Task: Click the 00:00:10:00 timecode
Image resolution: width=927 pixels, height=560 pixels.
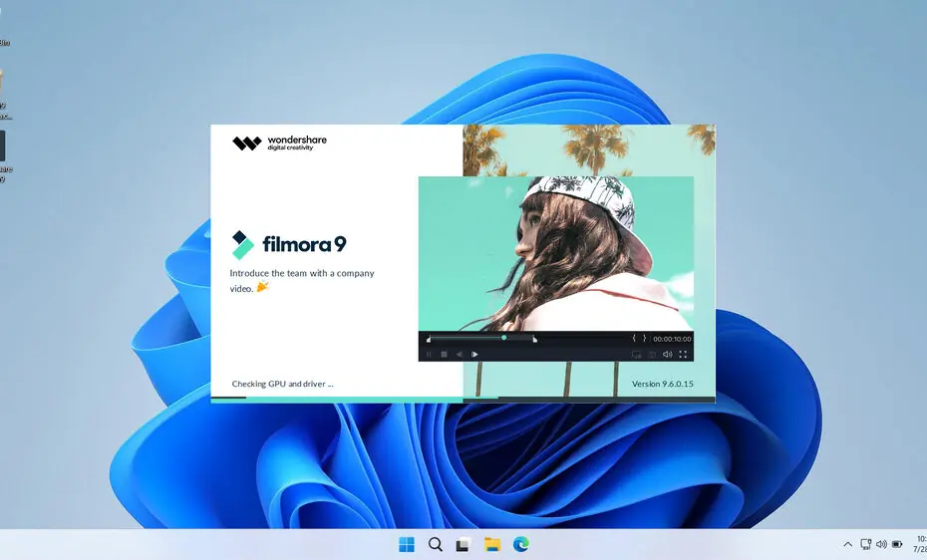Action: point(672,339)
